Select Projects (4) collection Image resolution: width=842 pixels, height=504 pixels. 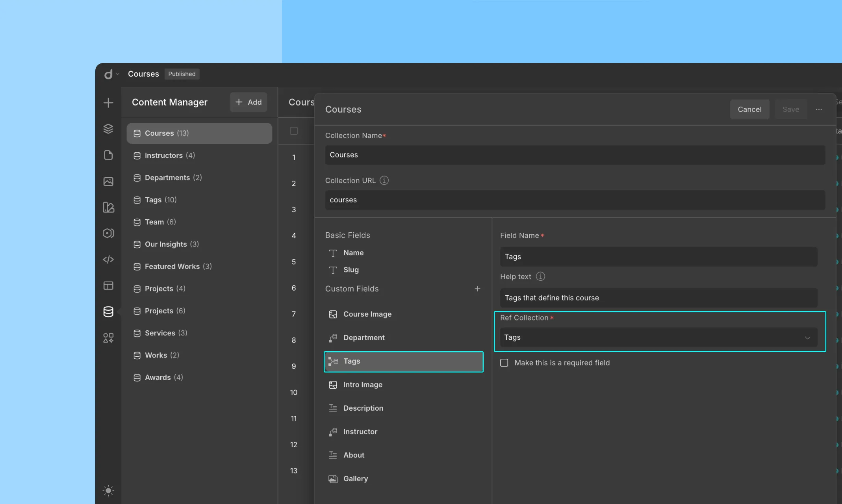click(199, 289)
